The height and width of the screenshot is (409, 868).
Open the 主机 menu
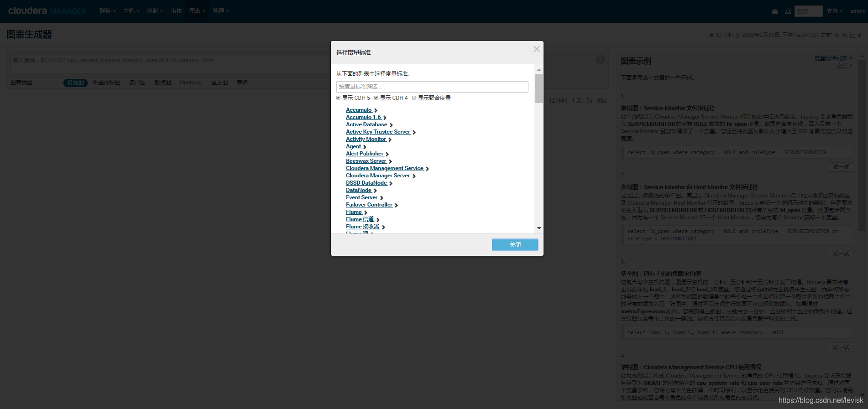(x=131, y=11)
